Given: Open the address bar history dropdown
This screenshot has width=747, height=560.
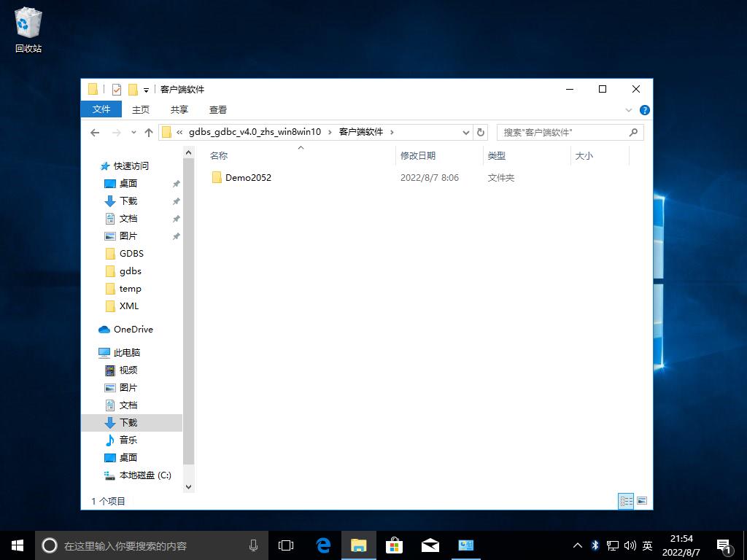Looking at the screenshot, I should coord(466,132).
